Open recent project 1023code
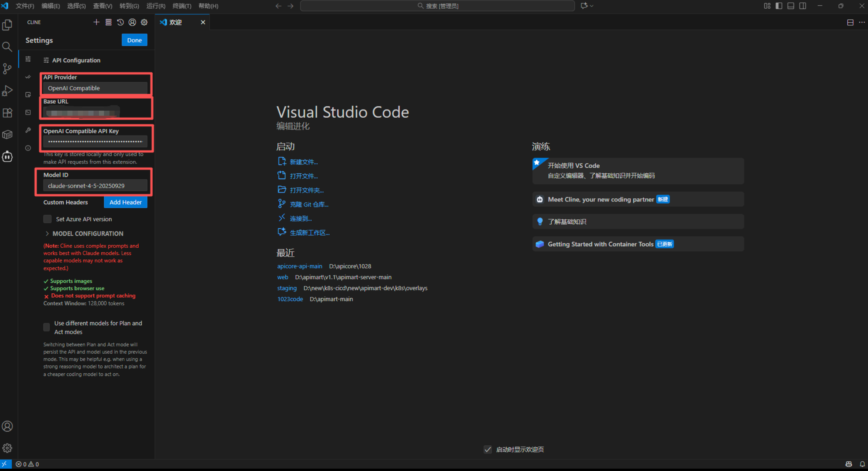 pyautogui.click(x=290, y=299)
